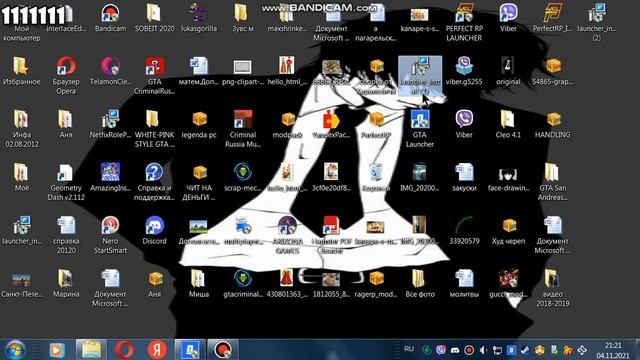Open Opera browser from the taskbar
Screen dimensions: 640x360
(124, 350)
